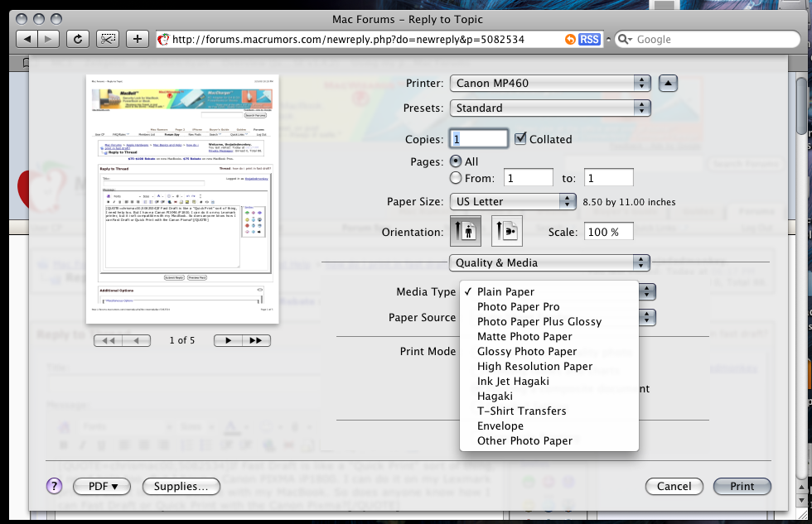Click the Safari address bar URL
The height and width of the screenshot is (524, 812).
[x=348, y=39]
